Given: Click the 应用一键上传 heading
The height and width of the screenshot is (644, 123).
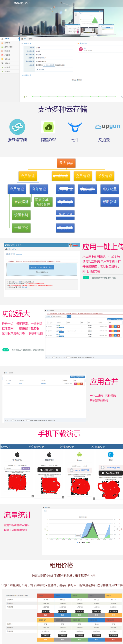Looking at the screenshot, I should pos(103,246).
